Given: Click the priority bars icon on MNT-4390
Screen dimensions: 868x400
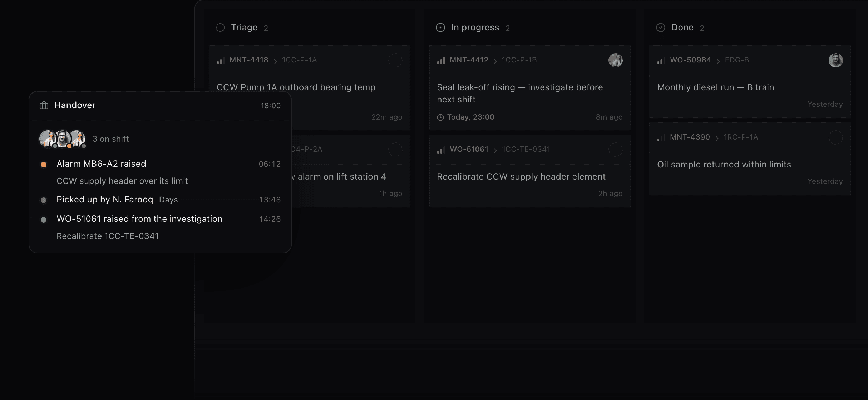Looking at the screenshot, I should click(661, 138).
